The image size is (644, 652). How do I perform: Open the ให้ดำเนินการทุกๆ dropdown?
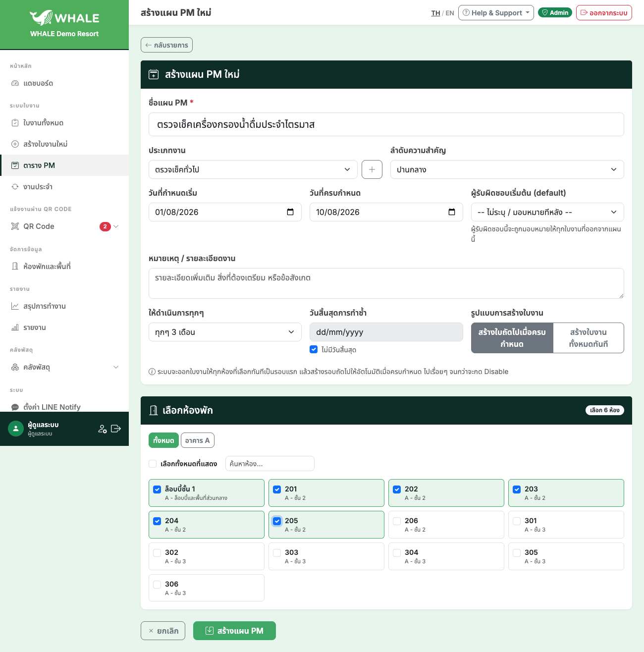click(x=225, y=332)
